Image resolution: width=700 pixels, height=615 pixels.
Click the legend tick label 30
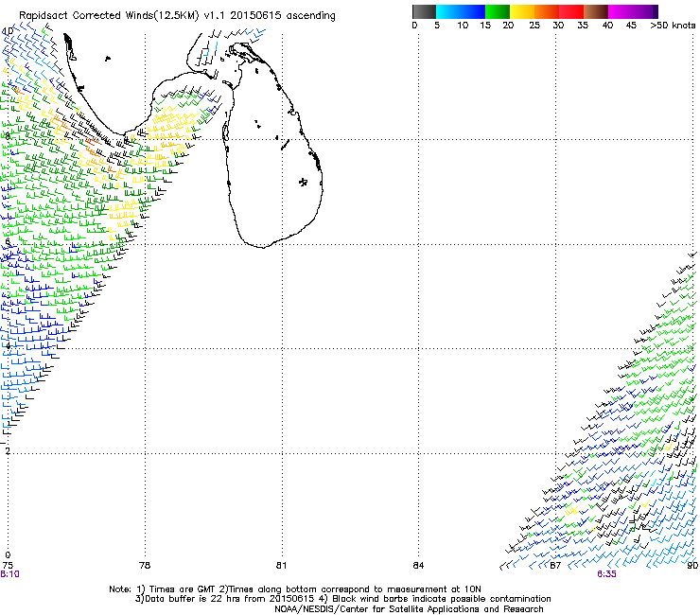tap(558, 26)
